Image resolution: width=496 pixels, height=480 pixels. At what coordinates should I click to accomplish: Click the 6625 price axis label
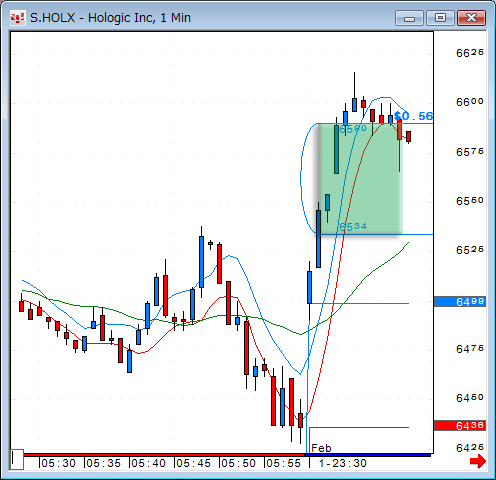point(470,53)
